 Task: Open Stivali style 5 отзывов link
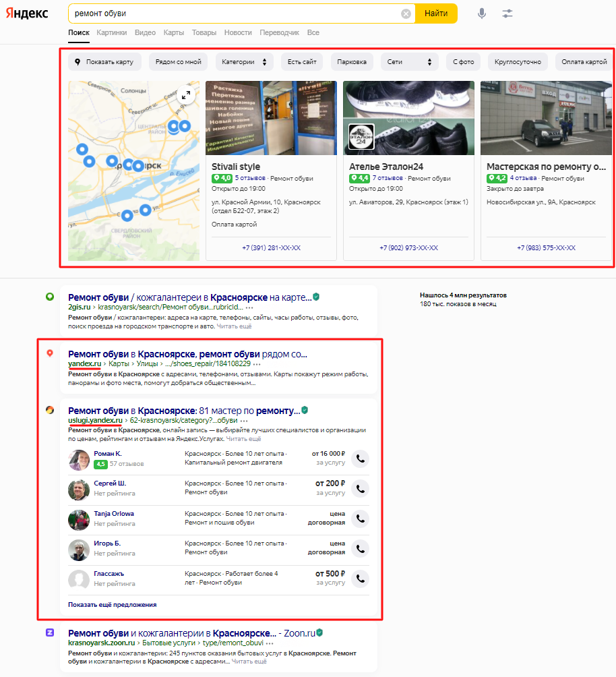pos(250,178)
